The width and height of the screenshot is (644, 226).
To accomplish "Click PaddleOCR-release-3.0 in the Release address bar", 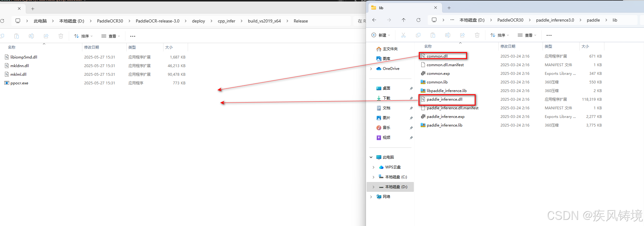I will [158, 21].
